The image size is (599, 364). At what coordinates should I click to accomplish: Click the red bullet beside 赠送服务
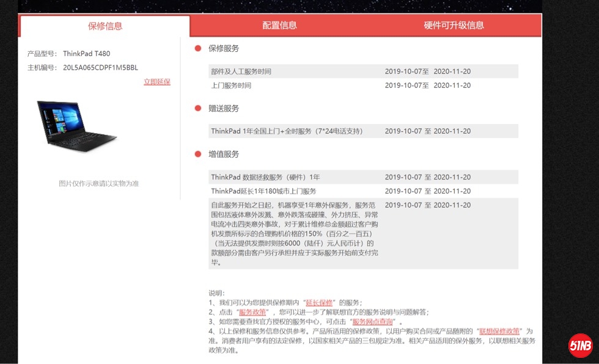(198, 108)
